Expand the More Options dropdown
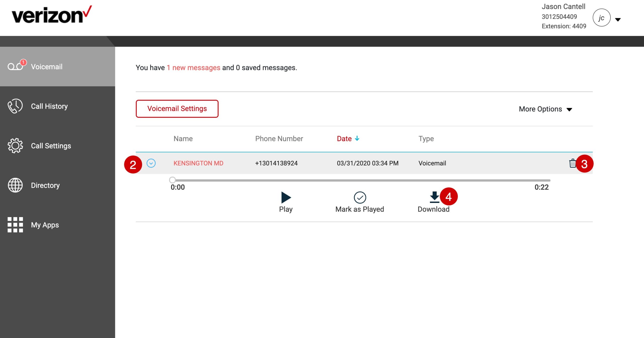Screen dimensions: 644x338 click(x=545, y=109)
